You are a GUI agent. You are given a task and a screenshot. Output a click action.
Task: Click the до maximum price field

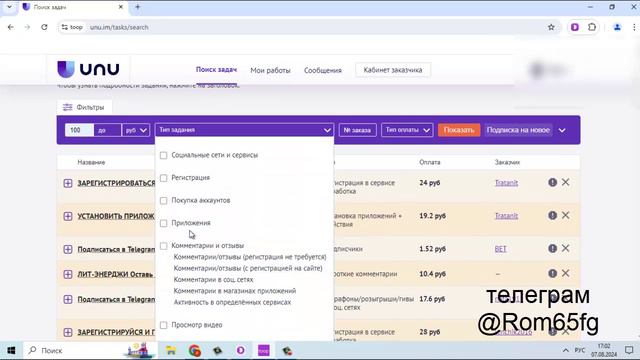[x=107, y=130]
